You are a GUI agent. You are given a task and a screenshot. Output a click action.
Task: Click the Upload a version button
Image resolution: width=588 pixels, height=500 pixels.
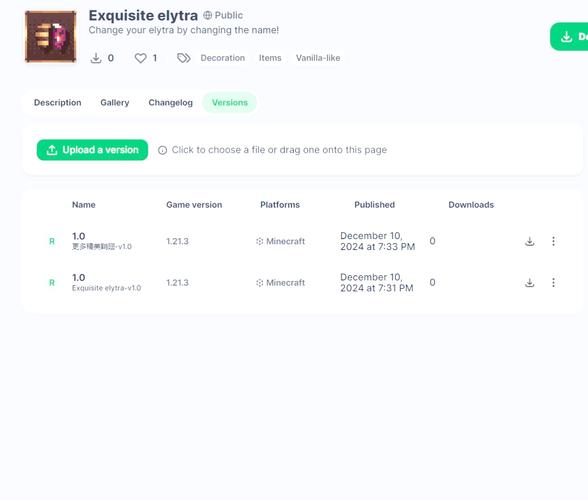[92, 150]
